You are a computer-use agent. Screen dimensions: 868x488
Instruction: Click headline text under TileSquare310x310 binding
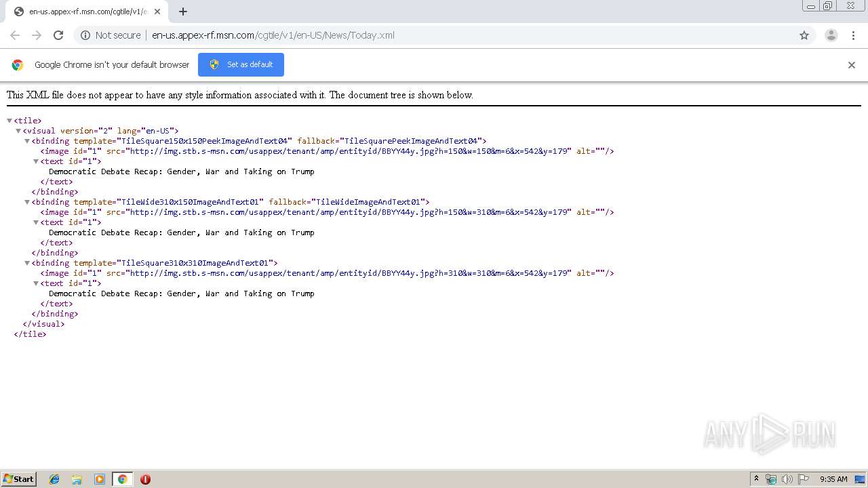(x=182, y=293)
